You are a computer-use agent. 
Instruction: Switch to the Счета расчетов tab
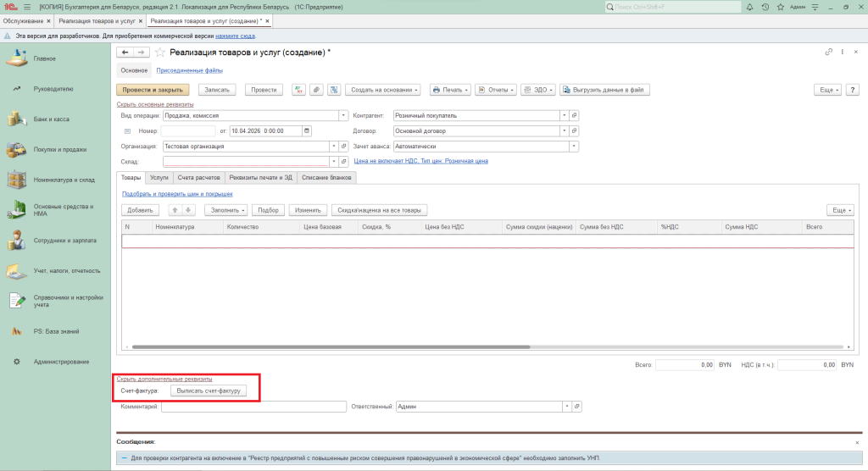[x=199, y=178]
